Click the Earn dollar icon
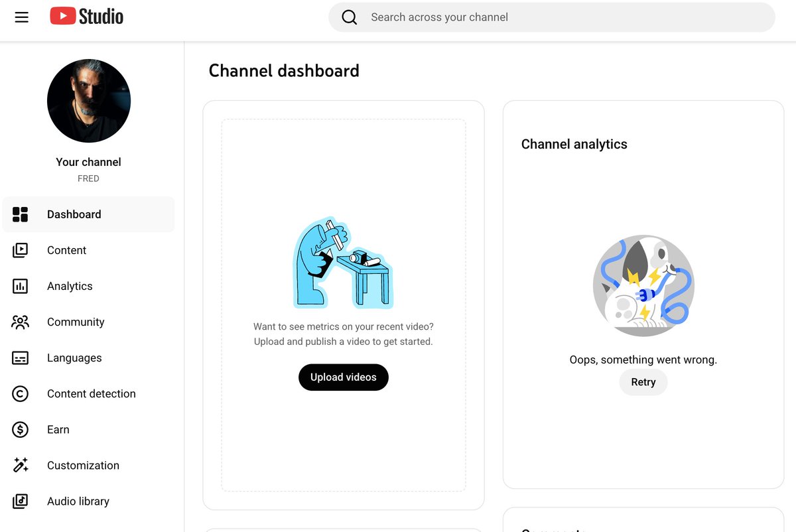This screenshot has height=532, width=796. click(21, 429)
